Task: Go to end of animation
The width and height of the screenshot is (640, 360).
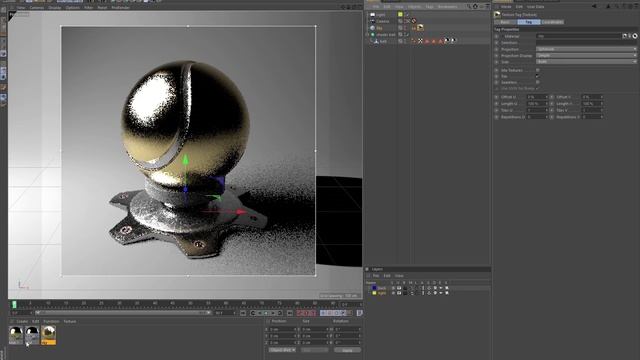Action: pos(290,313)
